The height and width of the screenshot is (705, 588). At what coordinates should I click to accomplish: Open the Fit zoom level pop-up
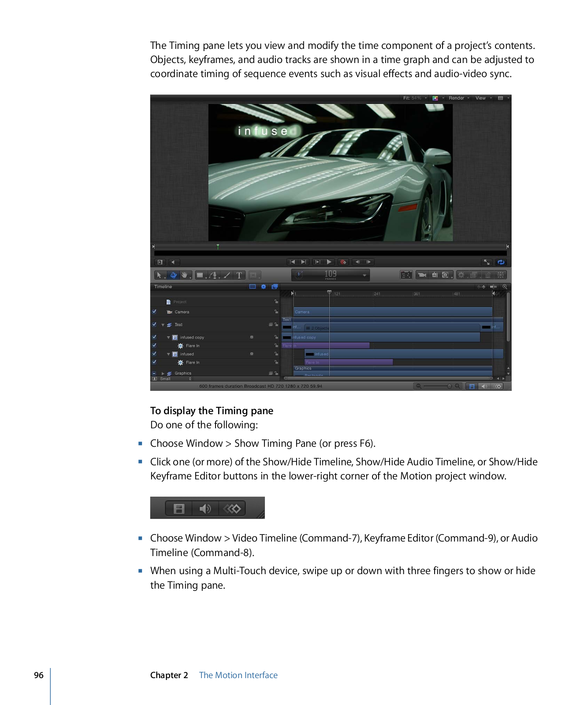415,98
